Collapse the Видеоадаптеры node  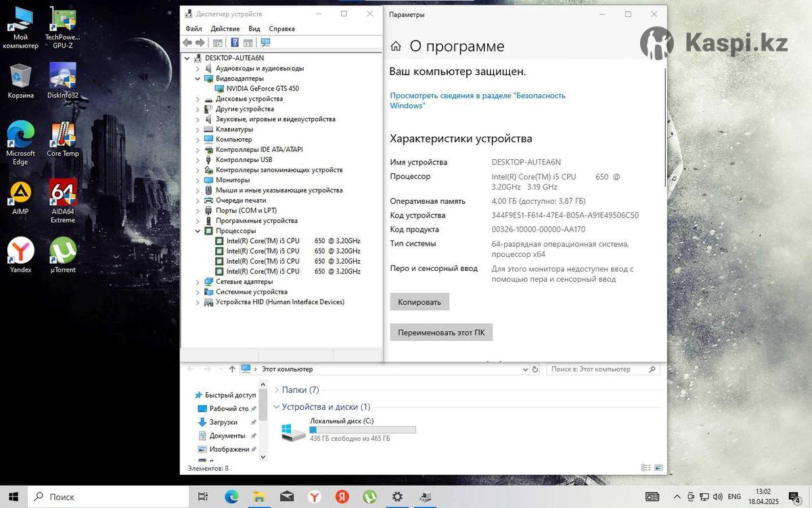198,79
